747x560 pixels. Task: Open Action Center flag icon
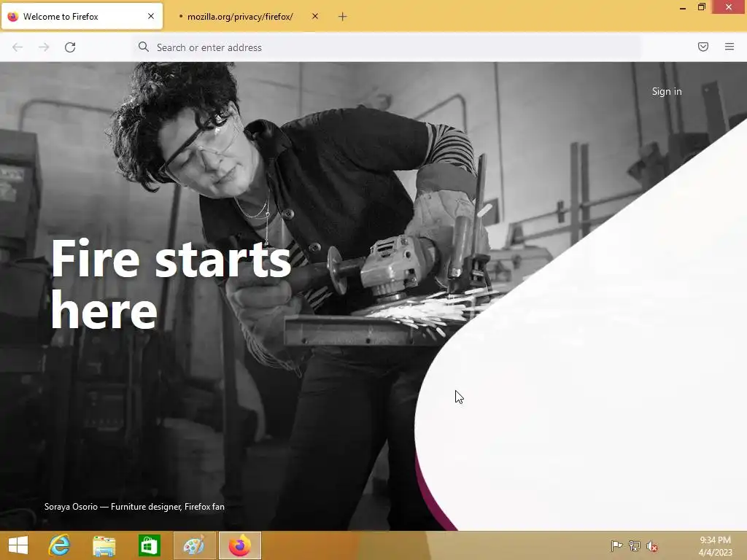coord(616,545)
